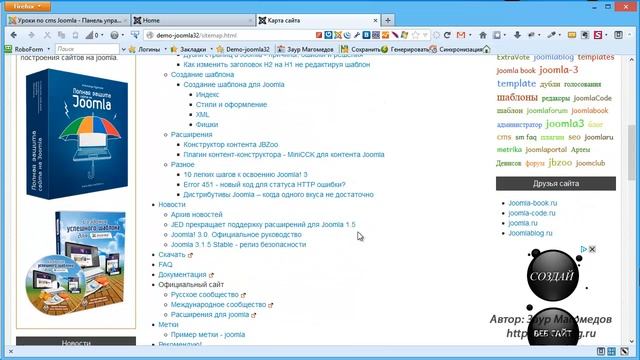
Task: Open Конструктор контента JBZoo link
Action: [231, 144]
